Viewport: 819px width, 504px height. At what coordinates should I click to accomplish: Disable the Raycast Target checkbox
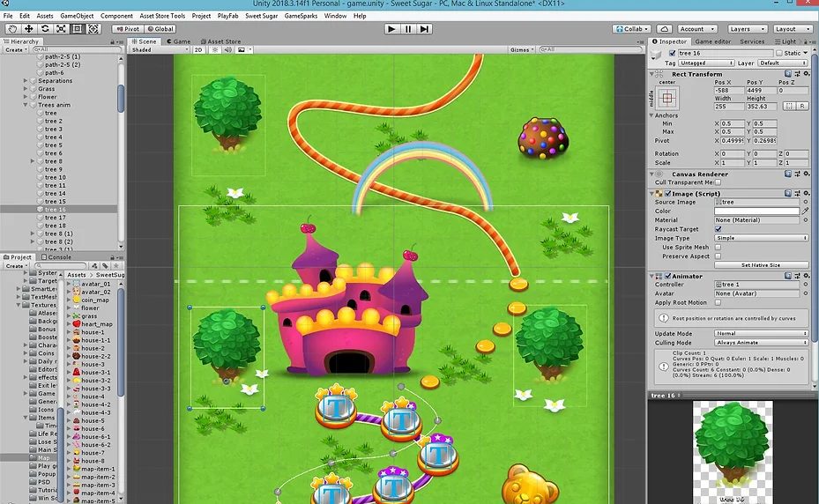pos(718,229)
